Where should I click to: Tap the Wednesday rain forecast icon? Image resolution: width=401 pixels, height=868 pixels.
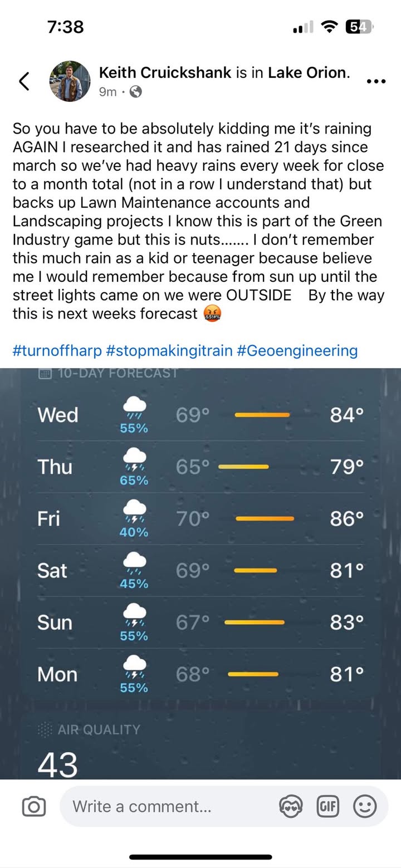coord(134,409)
